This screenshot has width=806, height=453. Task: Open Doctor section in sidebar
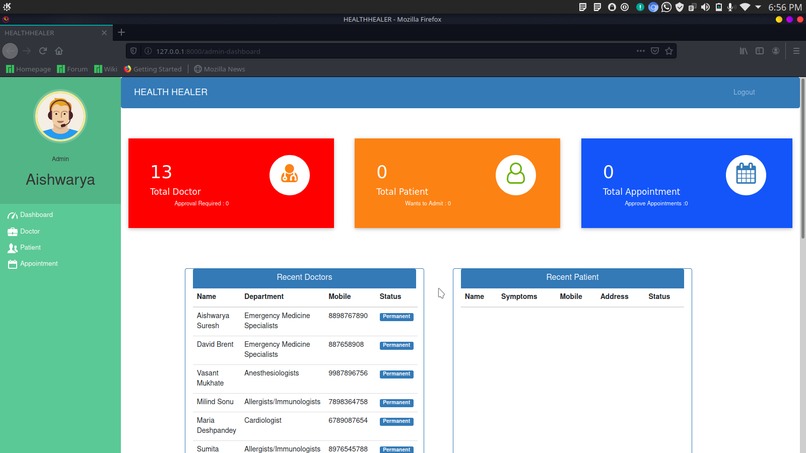click(x=29, y=231)
